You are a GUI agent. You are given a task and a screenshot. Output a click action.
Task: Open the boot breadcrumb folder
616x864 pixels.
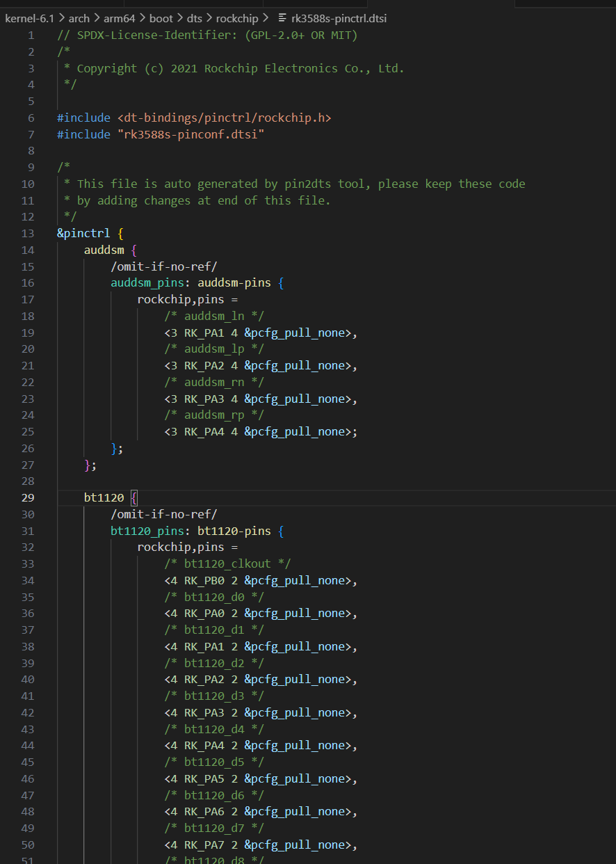coord(161,18)
